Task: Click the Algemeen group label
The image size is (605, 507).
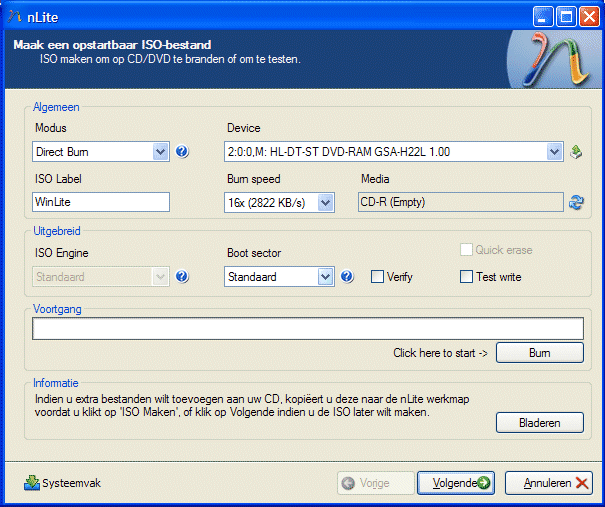Action: coord(56,107)
